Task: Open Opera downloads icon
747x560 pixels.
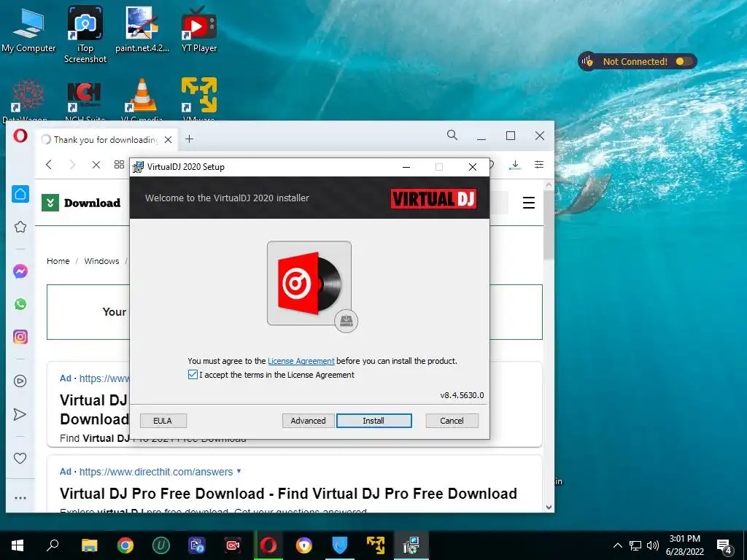Action: tap(515, 165)
